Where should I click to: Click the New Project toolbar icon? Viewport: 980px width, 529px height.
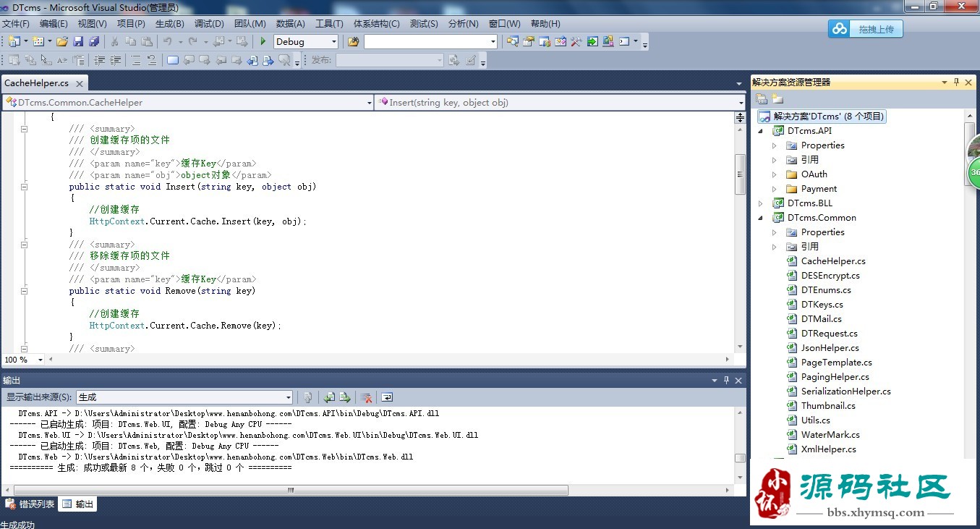click(x=14, y=41)
